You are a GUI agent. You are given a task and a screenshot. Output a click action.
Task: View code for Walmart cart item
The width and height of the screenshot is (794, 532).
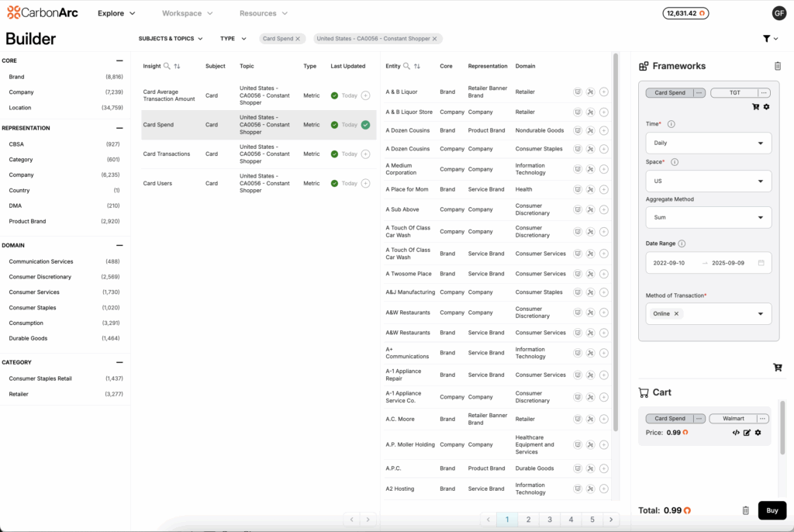(736, 433)
